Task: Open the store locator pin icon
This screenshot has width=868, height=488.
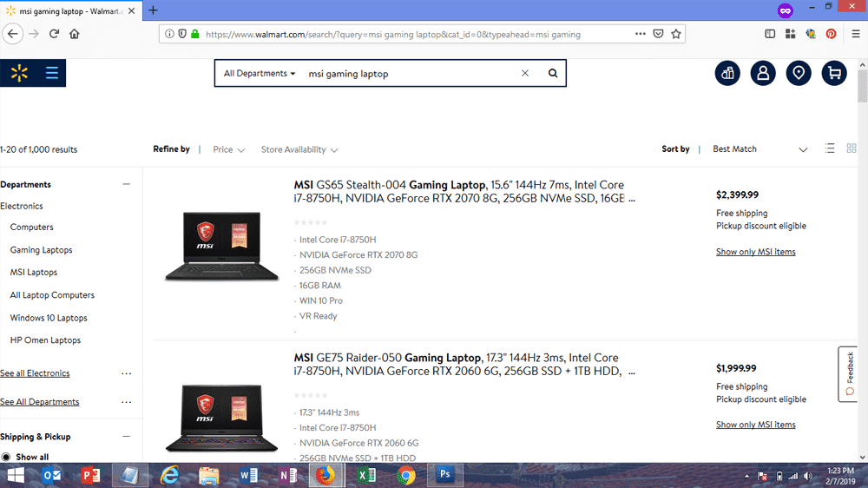Action: (x=799, y=73)
